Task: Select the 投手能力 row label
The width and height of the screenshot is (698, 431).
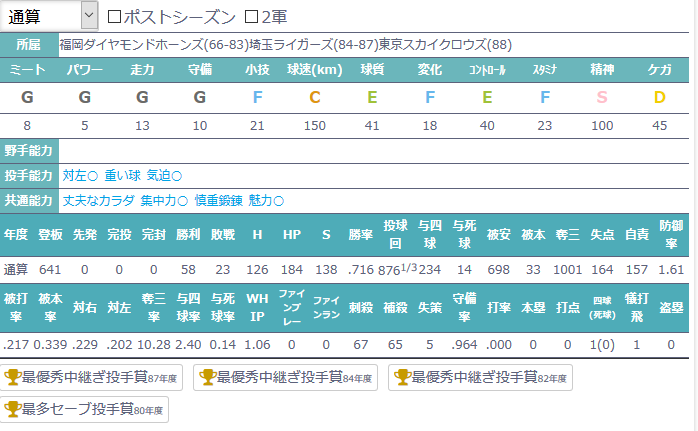Action: tap(29, 175)
